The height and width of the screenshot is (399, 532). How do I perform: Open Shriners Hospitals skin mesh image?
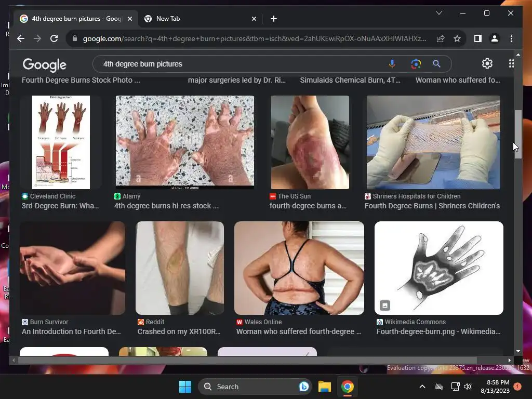coord(433,142)
